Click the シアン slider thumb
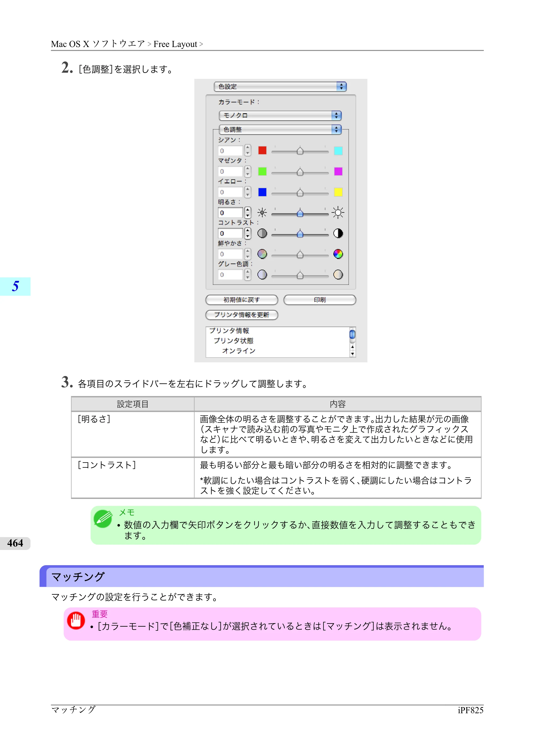Image resolution: width=535 pixels, height=756 pixels. pyautogui.click(x=300, y=151)
